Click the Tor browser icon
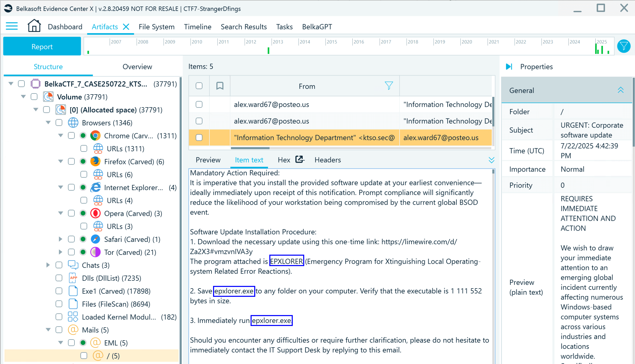 (95, 252)
